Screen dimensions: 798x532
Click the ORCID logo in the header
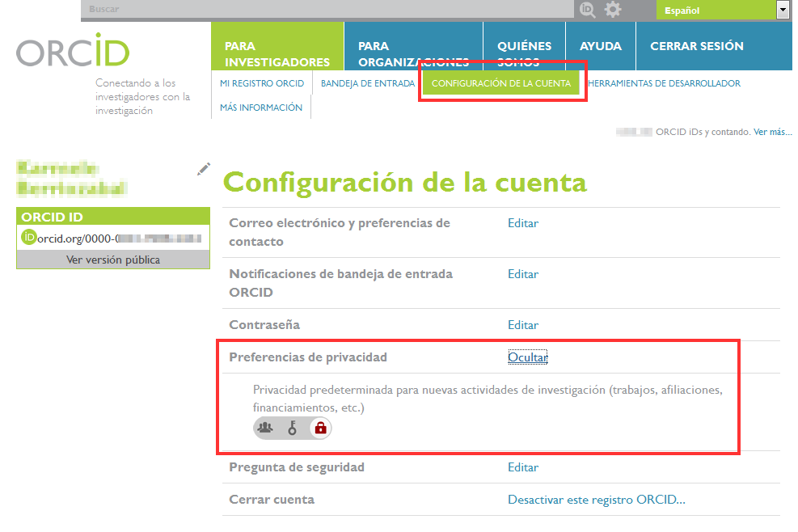pyautogui.click(x=73, y=50)
